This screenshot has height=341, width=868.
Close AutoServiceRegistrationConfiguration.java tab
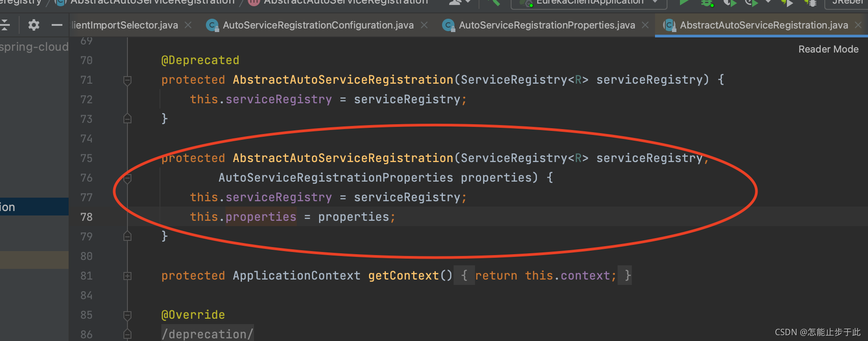pyautogui.click(x=424, y=25)
